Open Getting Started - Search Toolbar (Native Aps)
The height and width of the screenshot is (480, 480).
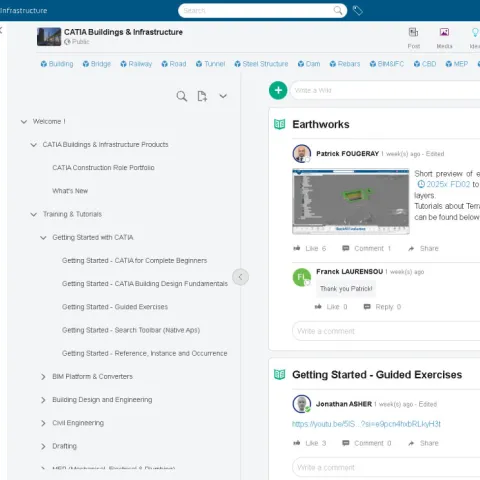131,330
